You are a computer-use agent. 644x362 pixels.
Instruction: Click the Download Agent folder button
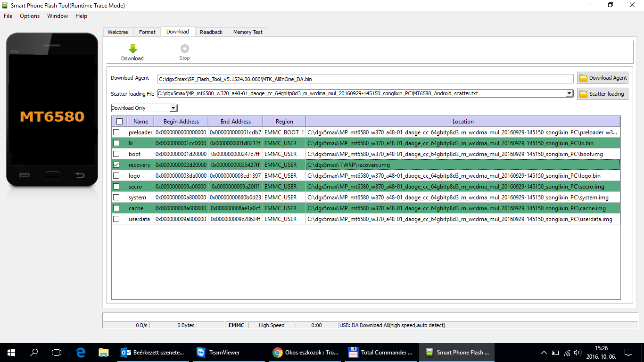point(603,78)
